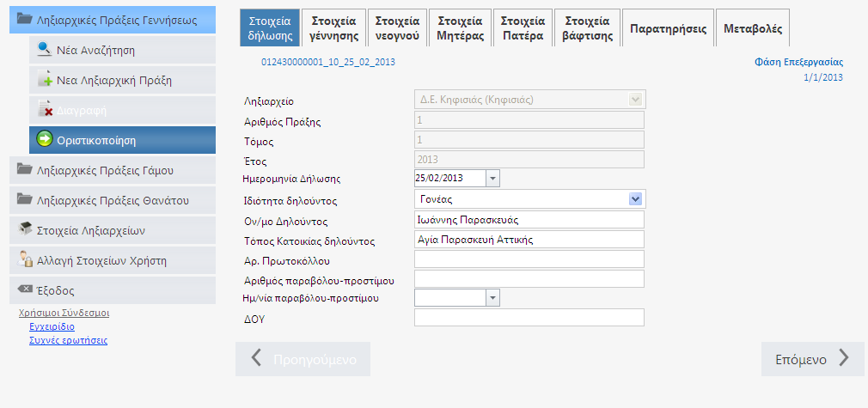Screen dimensions: 868x408
Task: Click the icon beside Στοιχεία Ληξιαρχείων
Action: tap(24, 229)
